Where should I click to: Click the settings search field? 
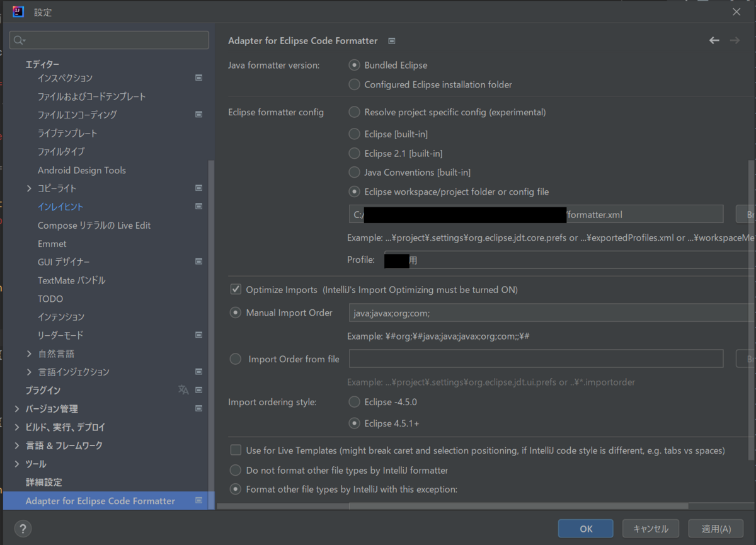coord(109,40)
